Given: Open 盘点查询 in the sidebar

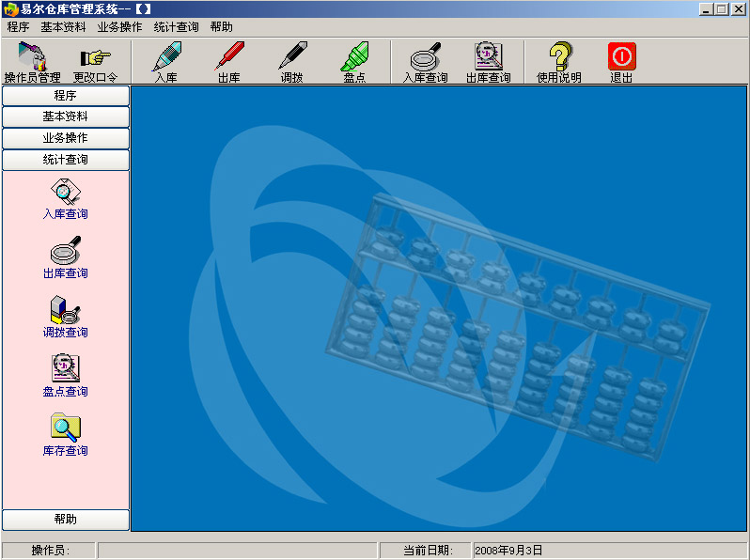Looking at the screenshot, I should pos(66,377).
